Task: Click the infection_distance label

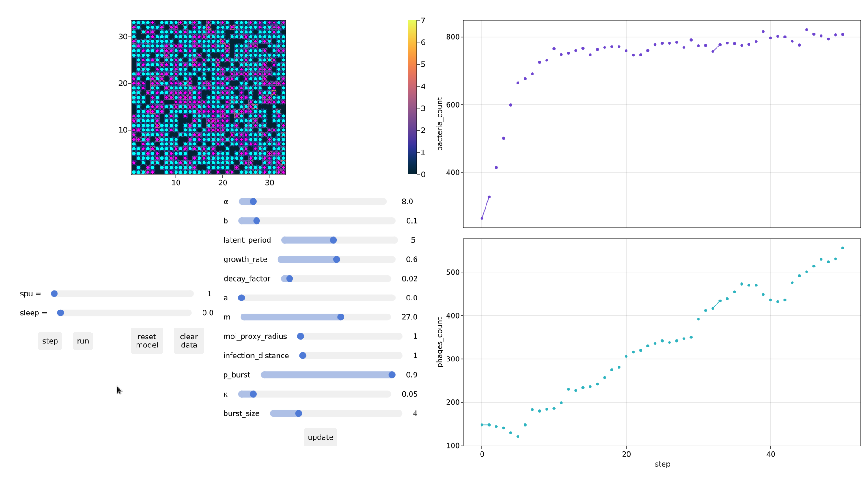Action: click(256, 356)
